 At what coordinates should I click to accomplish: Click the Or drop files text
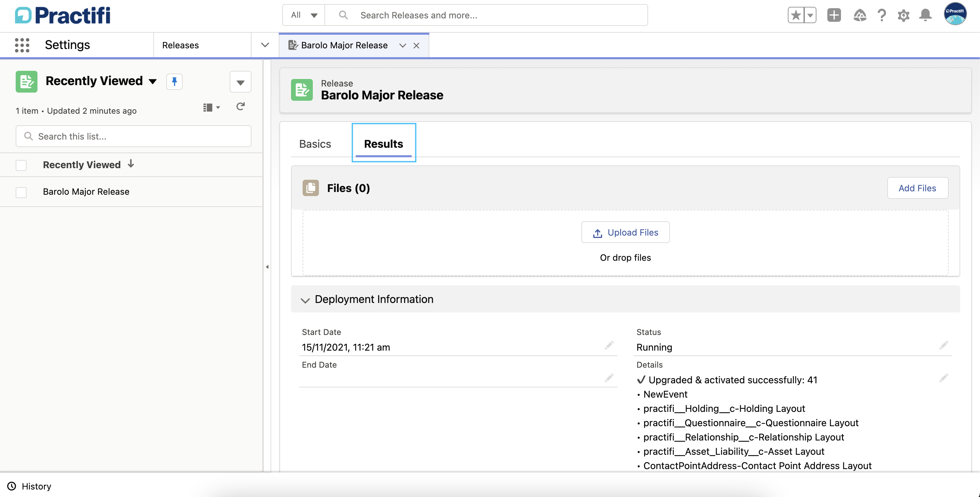click(625, 258)
